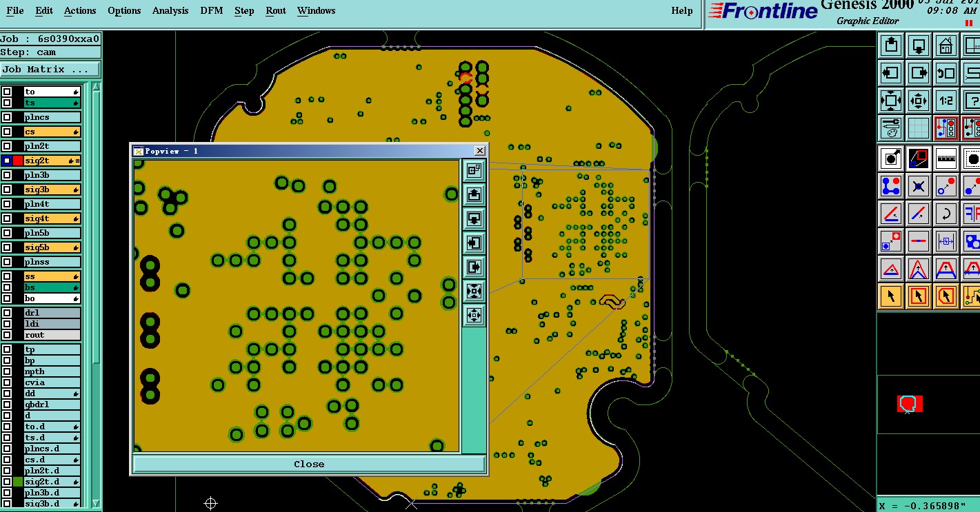Toggle the checkbox for layer to
The height and width of the screenshot is (512, 980).
[x=7, y=92]
